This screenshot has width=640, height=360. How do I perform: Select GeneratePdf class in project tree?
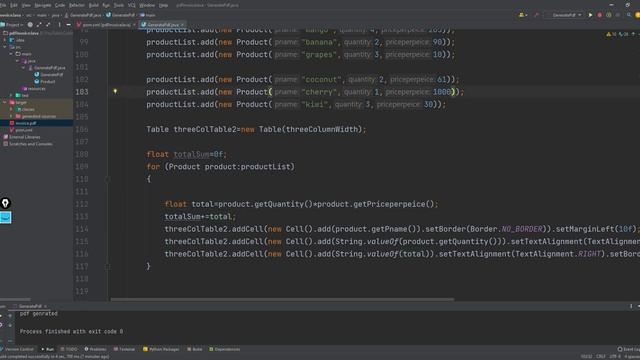point(49,75)
